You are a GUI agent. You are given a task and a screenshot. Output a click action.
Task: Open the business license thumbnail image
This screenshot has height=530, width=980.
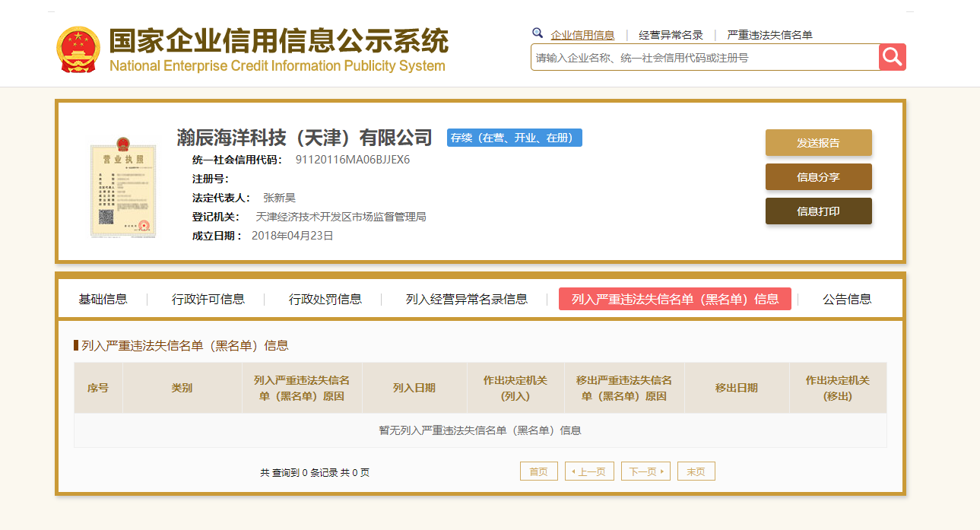tap(123, 187)
